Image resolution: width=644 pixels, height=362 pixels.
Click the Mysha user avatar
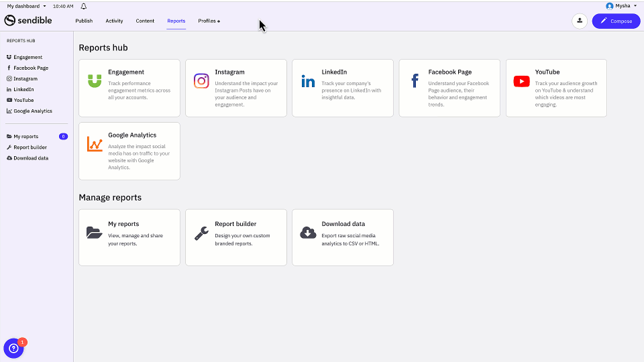[610, 6]
